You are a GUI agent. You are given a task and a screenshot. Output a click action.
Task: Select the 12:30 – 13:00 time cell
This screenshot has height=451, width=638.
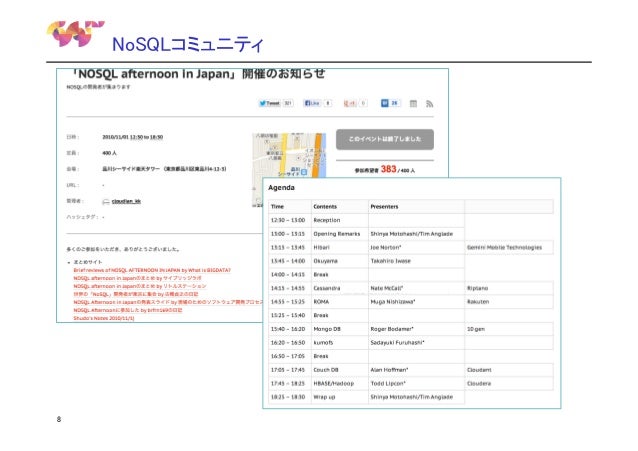290,220
